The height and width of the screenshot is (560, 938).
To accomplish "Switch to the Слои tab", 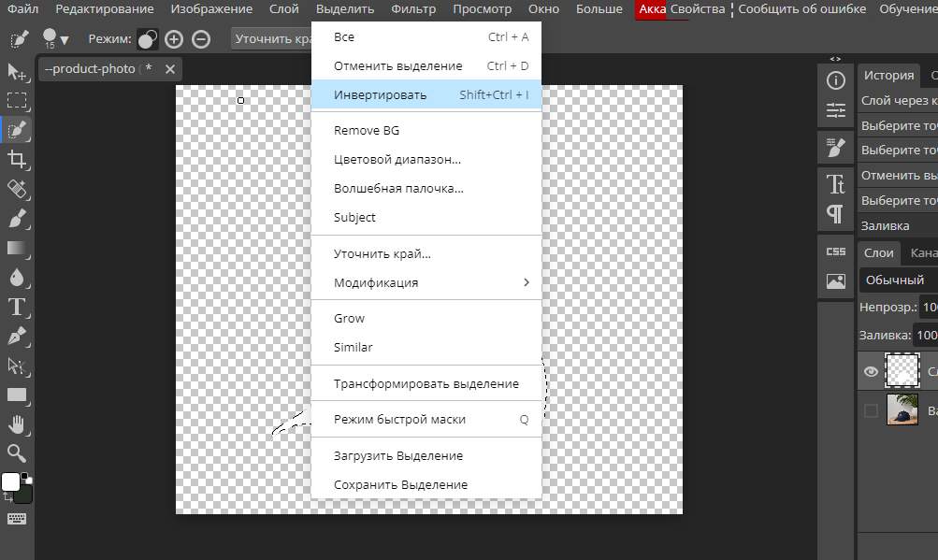I will (878, 253).
